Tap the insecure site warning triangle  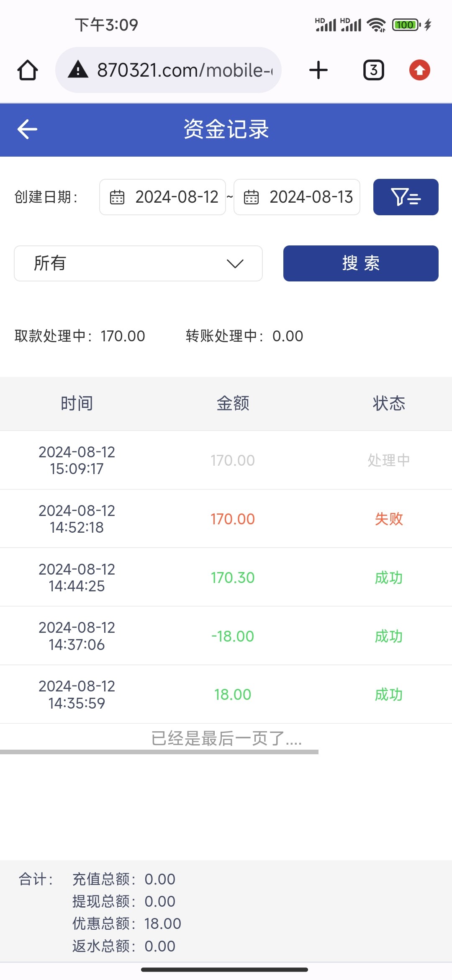[x=78, y=70]
